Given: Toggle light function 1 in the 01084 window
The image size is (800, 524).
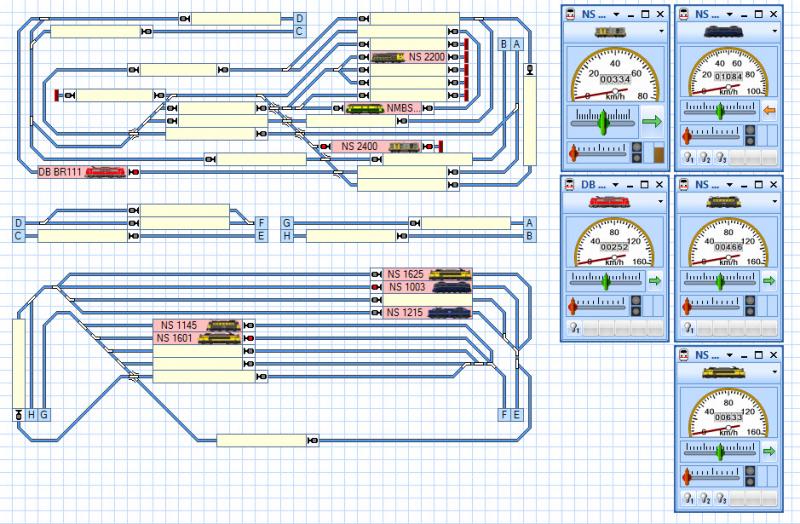Looking at the screenshot, I should click(689, 158).
